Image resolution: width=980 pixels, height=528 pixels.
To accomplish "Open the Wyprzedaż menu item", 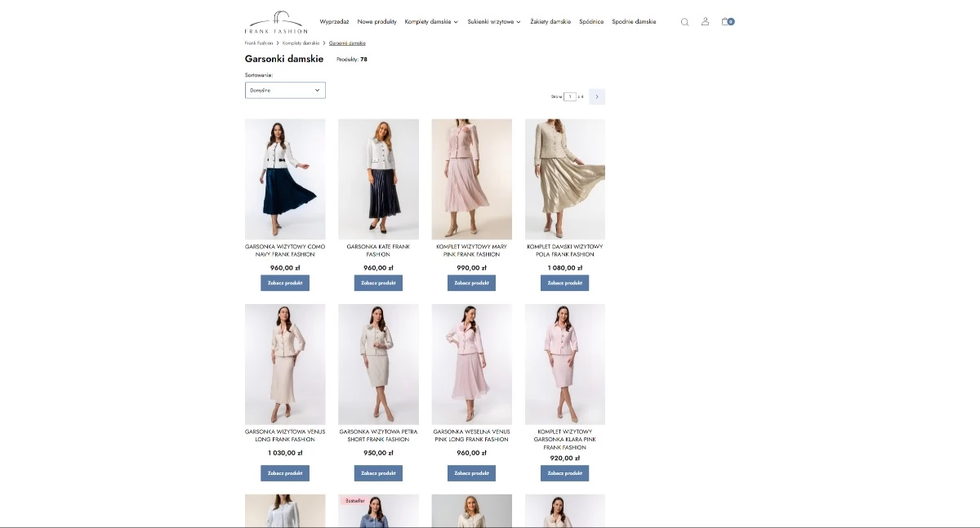I will (x=334, y=22).
